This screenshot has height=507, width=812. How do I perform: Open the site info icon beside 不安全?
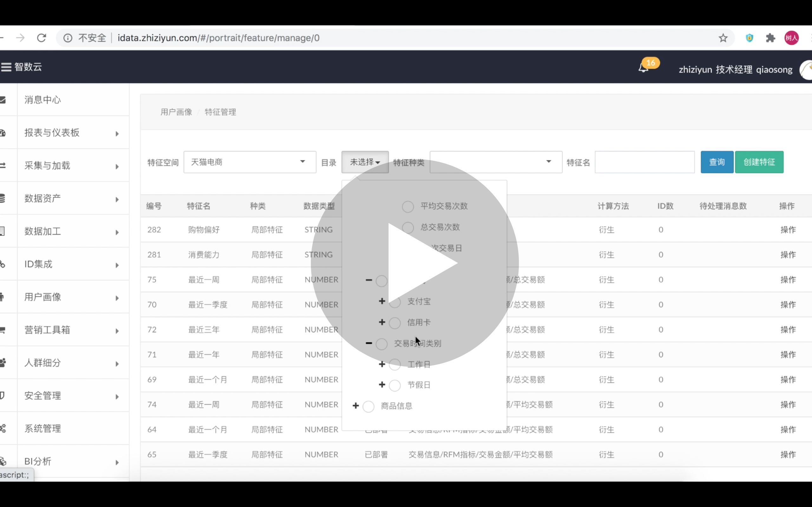tap(68, 38)
